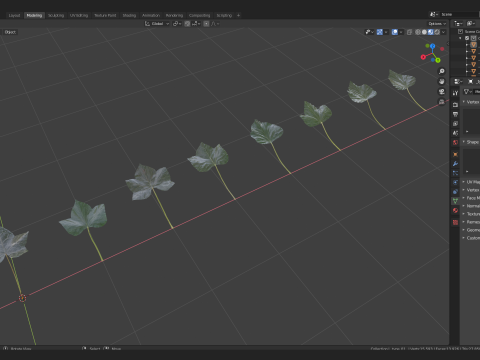Open the viewport Options dropdown
Screen dimensions: 480x360
tap(437, 24)
